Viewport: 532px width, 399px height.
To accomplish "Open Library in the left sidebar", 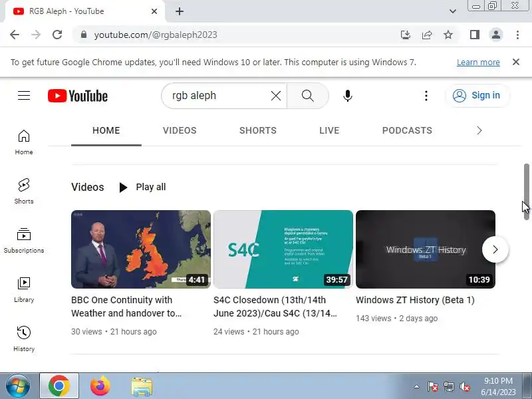I will [24, 290].
